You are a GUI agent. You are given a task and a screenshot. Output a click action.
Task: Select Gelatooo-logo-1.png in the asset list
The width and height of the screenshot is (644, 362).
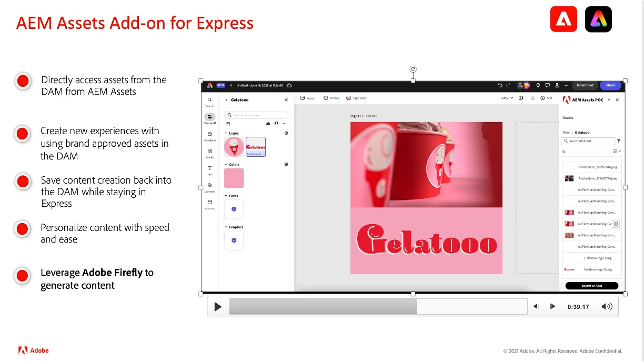592,258
